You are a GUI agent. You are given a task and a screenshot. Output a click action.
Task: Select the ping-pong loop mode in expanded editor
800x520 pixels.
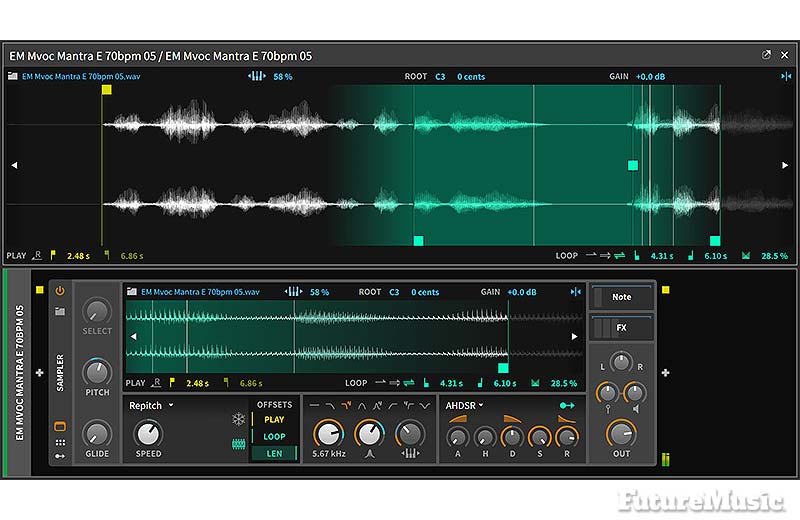pyautogui.click(x=619, y=255)
